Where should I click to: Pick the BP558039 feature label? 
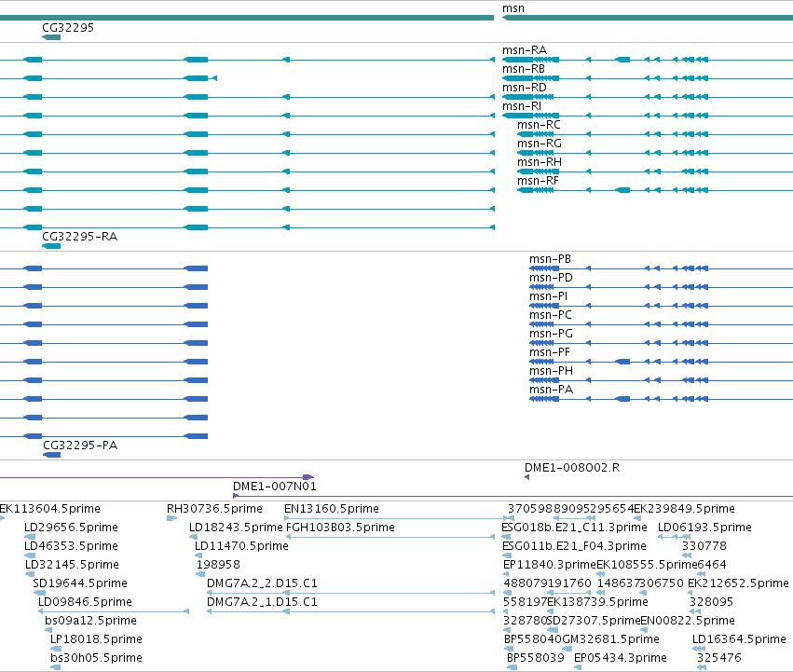click(x=536, y=658)
